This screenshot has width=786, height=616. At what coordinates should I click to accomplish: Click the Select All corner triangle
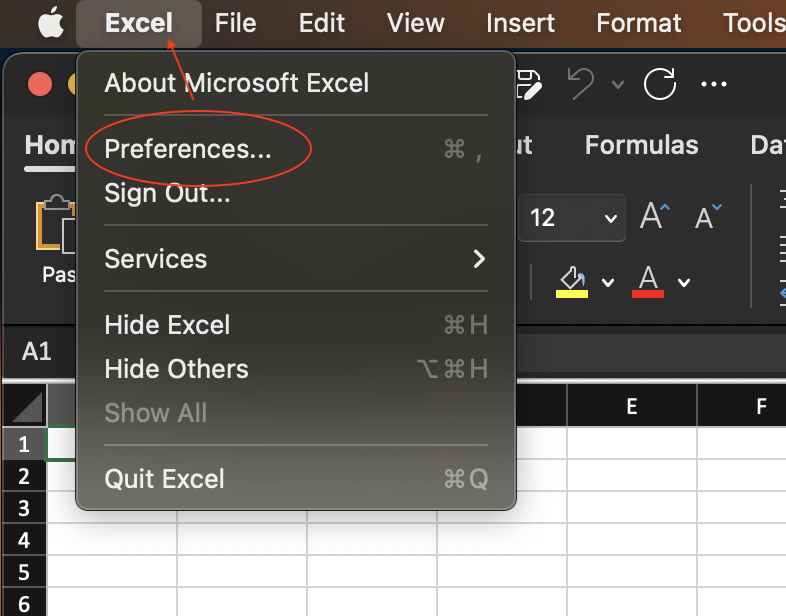pyautogui.click(x=26, y=407)
